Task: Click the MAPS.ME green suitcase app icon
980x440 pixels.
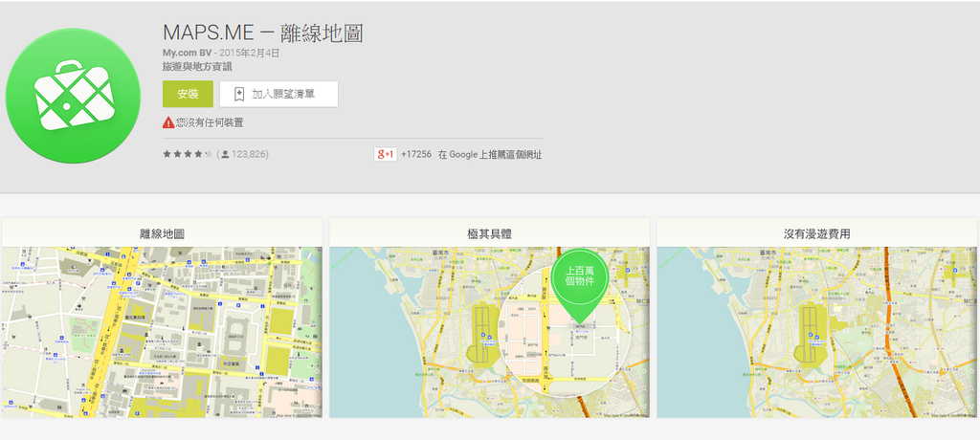Action: [x=73, y=96]
